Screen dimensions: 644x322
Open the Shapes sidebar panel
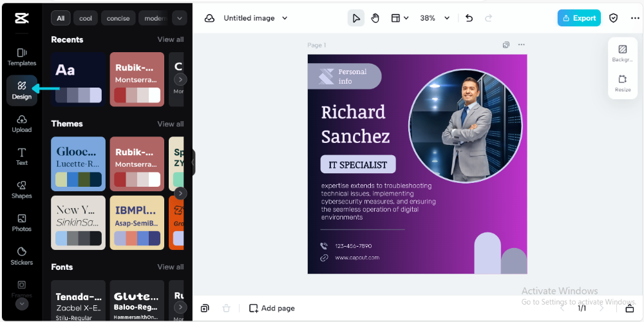pos(22,190)
